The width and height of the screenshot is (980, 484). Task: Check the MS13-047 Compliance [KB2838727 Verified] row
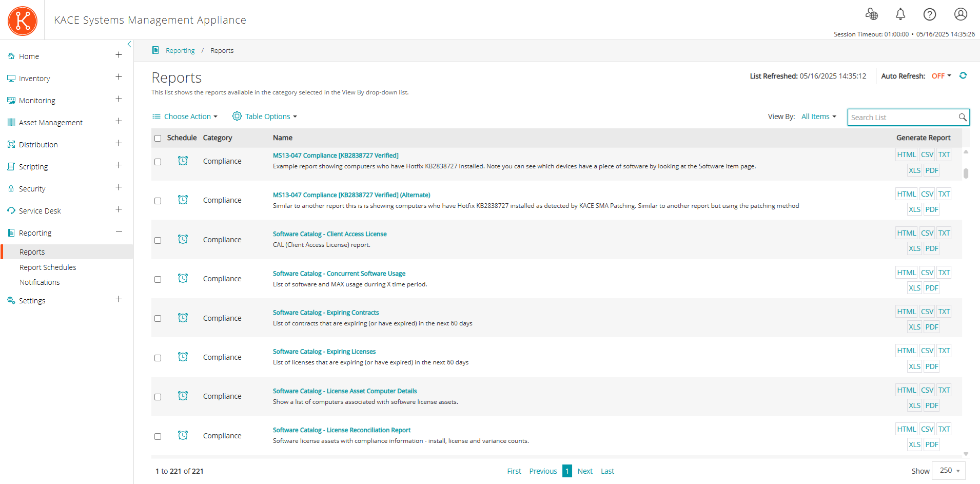coord(158,162)
